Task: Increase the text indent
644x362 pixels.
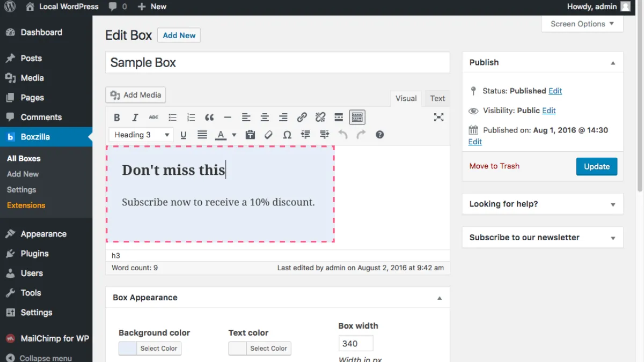Action: [x=324, y=135]
